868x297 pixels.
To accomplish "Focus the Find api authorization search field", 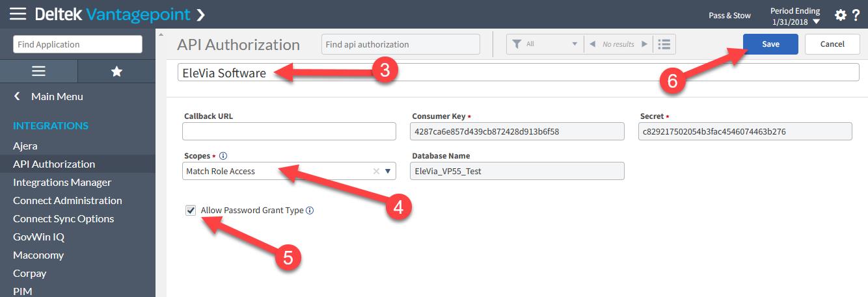I will coord(400,44).
